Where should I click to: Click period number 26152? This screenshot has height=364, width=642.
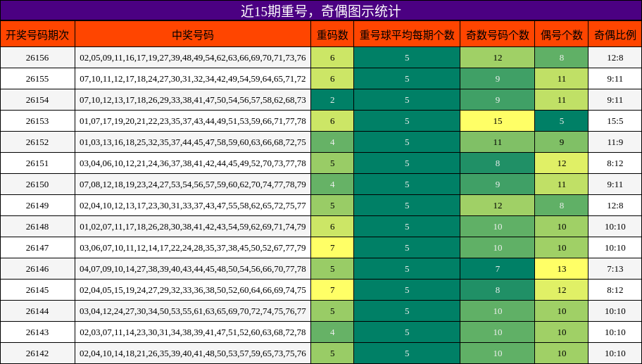(37, 142)
